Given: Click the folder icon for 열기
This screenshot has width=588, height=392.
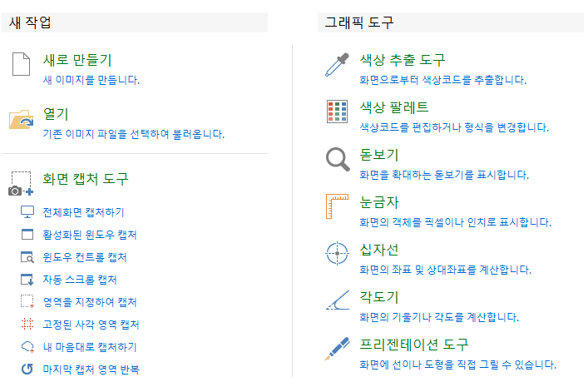Looking at the screenshot, I should (x=22, y=119).
